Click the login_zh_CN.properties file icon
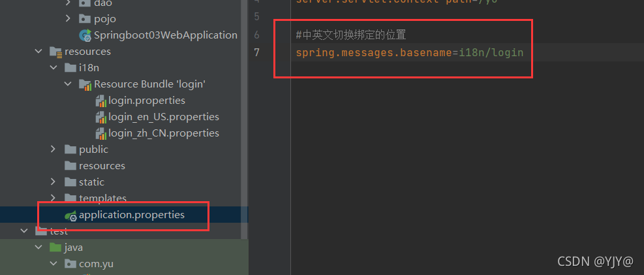This screenshot has height=275, width=644. [100, 133]
